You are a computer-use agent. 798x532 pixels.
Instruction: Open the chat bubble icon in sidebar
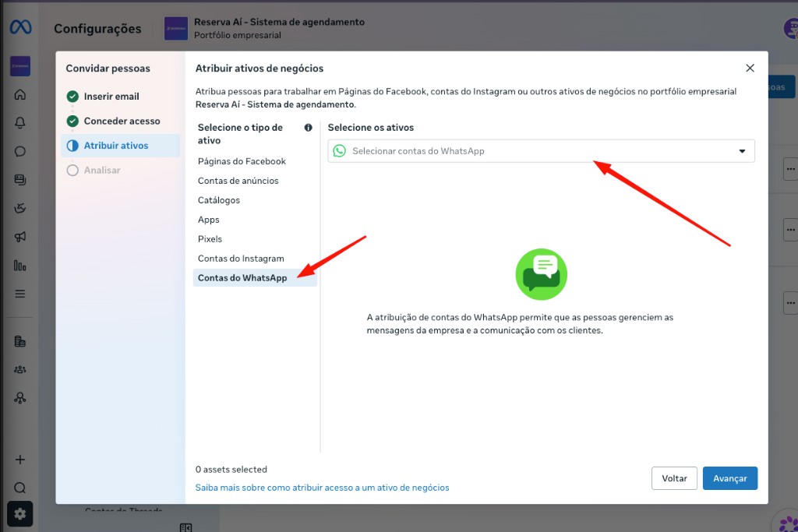coord(19,151)
